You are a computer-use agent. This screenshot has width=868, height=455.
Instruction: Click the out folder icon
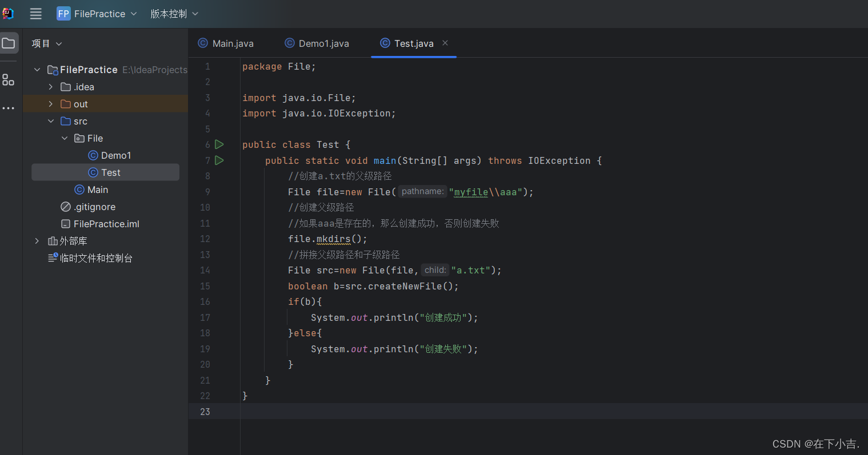66,104
